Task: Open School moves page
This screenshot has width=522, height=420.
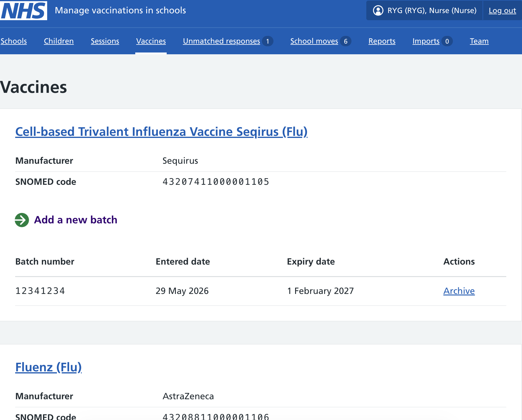Action: coord(314,41)
